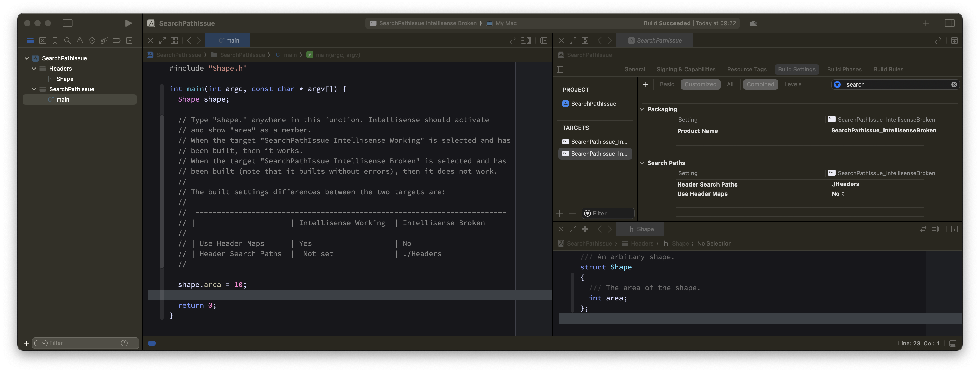Select the Shape header file
This screenshot has height=372, width=980.
click(65, 79)
